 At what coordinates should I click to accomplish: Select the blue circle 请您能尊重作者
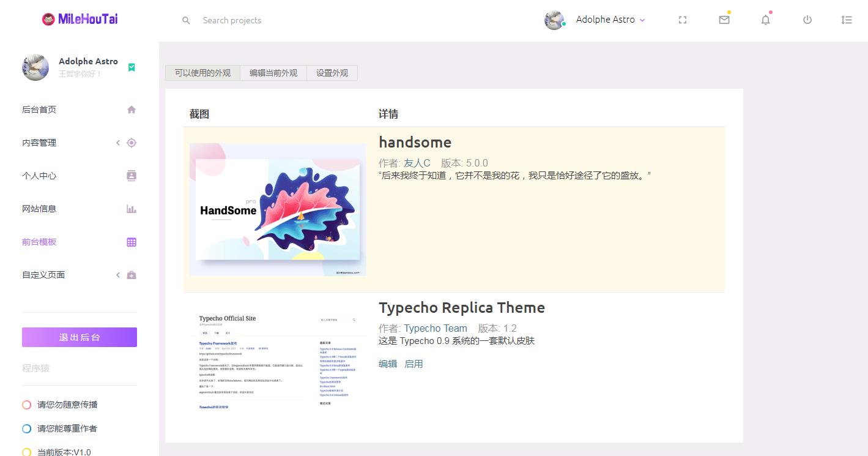pos(26,428)
